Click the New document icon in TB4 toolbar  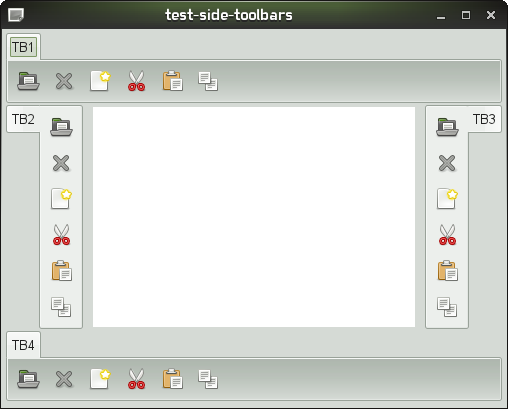100,379
